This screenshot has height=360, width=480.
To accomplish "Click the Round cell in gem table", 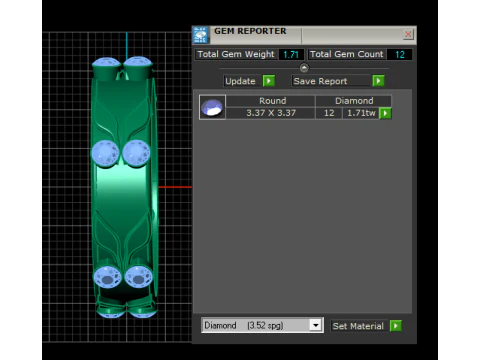I will click(x=271, y=101).
